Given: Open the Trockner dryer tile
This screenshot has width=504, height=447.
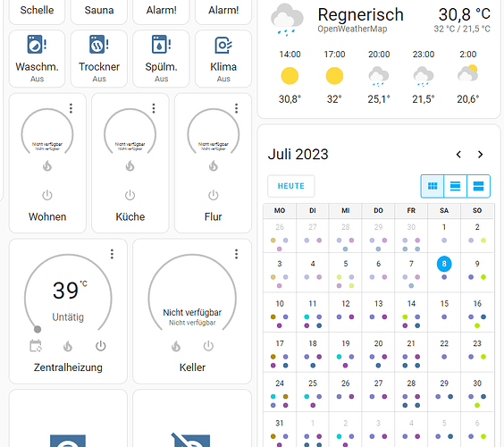Looking at the screenshot, I should 99,58.
